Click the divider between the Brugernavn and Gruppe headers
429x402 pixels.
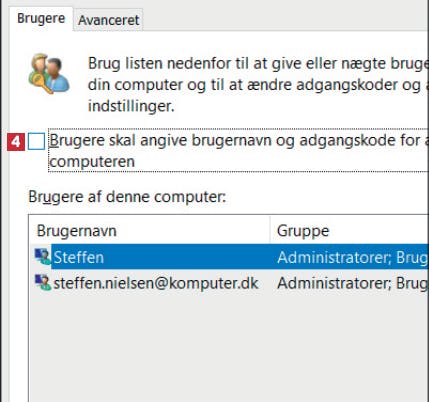[270, 230]
